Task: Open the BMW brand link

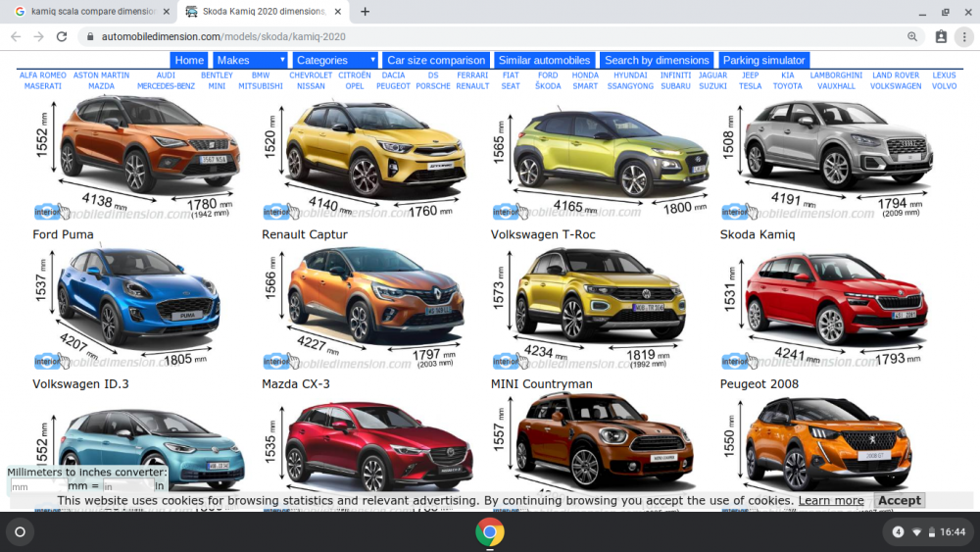Action: pyautogui.click(x=261, y=75)
